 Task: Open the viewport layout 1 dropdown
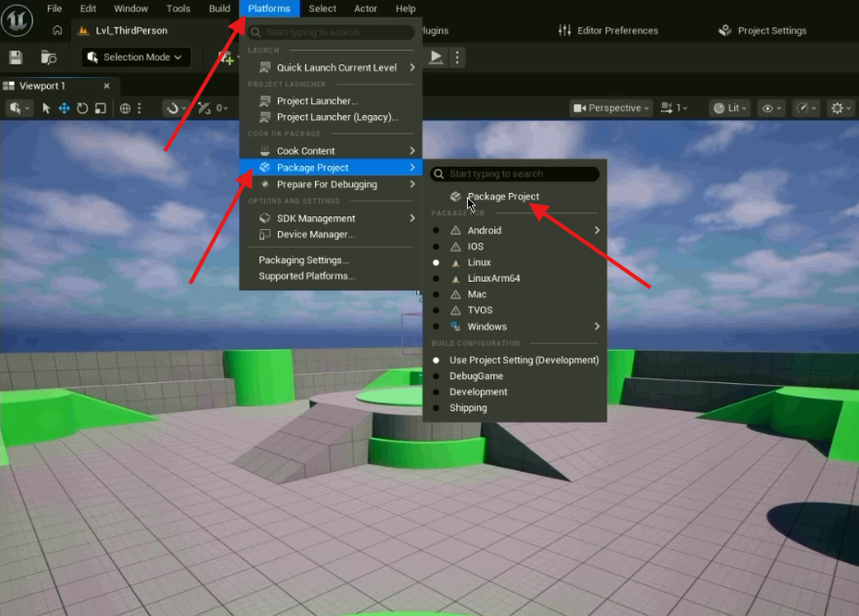click(x=675, y=108)
